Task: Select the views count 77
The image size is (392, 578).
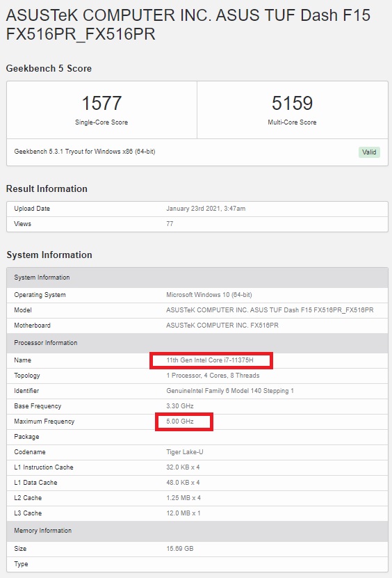Action: [170, 224]
